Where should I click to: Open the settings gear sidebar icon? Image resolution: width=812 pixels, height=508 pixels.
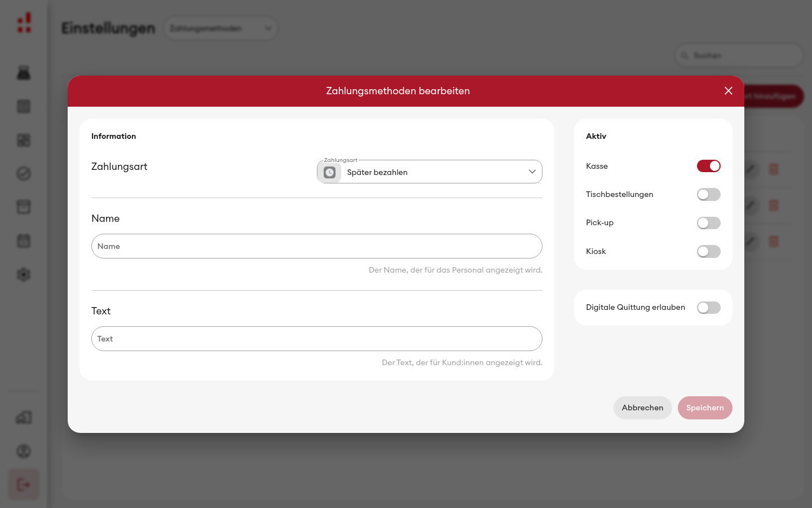pos(24,275)
